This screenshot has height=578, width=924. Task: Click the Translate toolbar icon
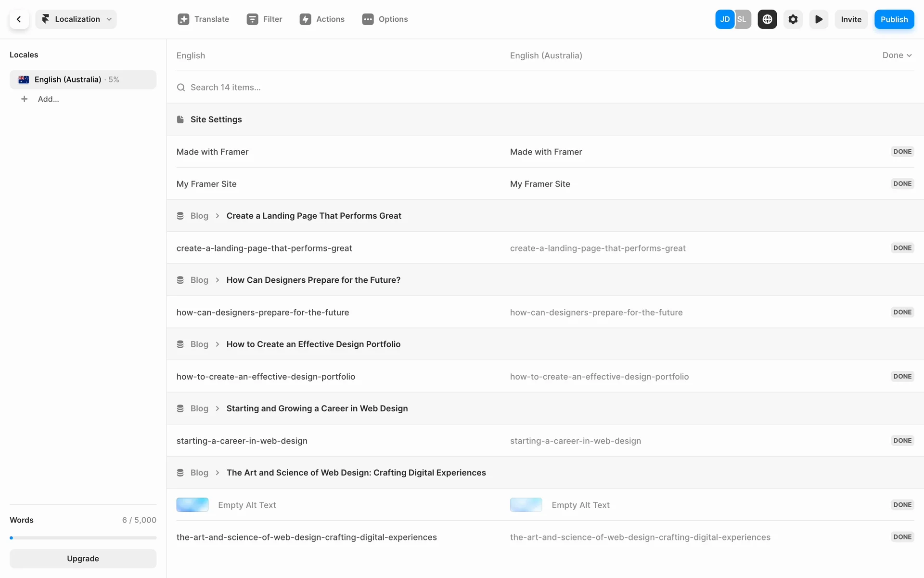coord(183,19)
